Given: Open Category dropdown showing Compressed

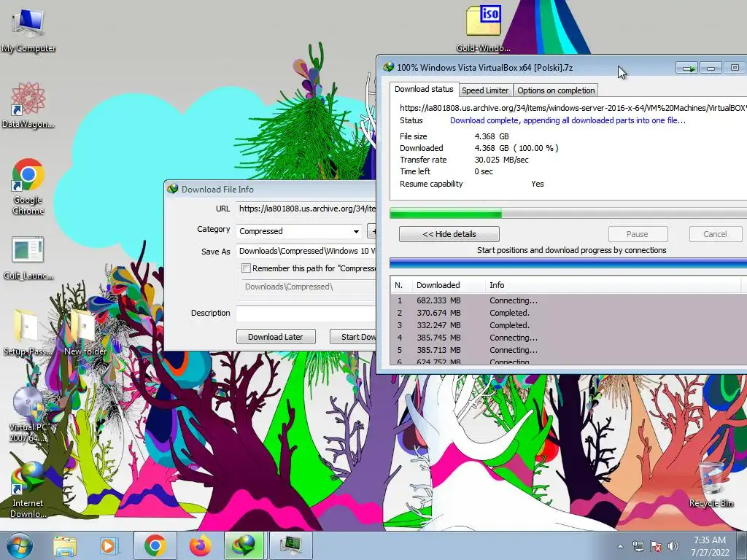Looking at the screenshot, I should (300, 231).
